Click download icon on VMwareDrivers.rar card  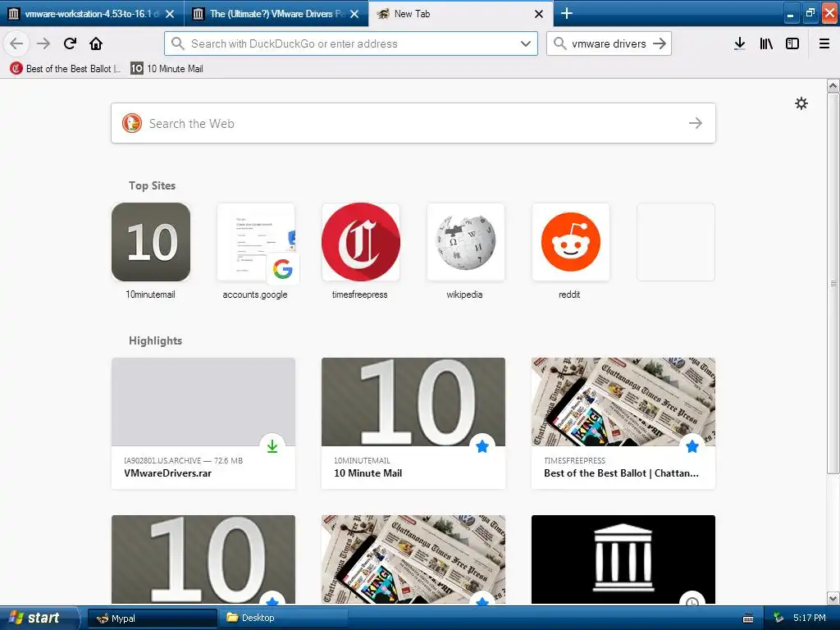pyautogui.click(x=272, y=446)
